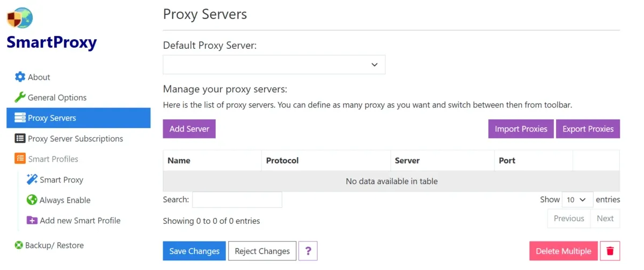Screen dimensions: 644x270
Task: Click the server icon beside Proxy Servers
Action: pyautogui.click(x=20, y=118)
